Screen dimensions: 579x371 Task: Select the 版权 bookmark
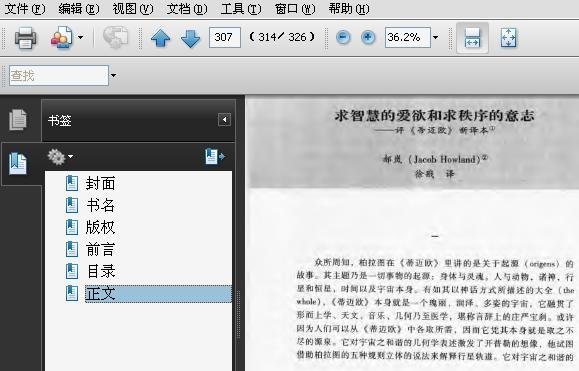coord(100,227)
